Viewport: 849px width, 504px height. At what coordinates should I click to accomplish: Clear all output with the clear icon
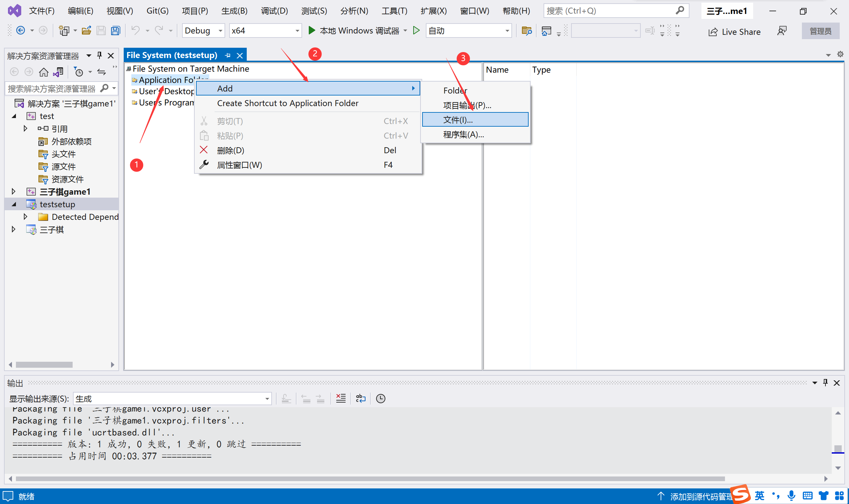[341, 398]
